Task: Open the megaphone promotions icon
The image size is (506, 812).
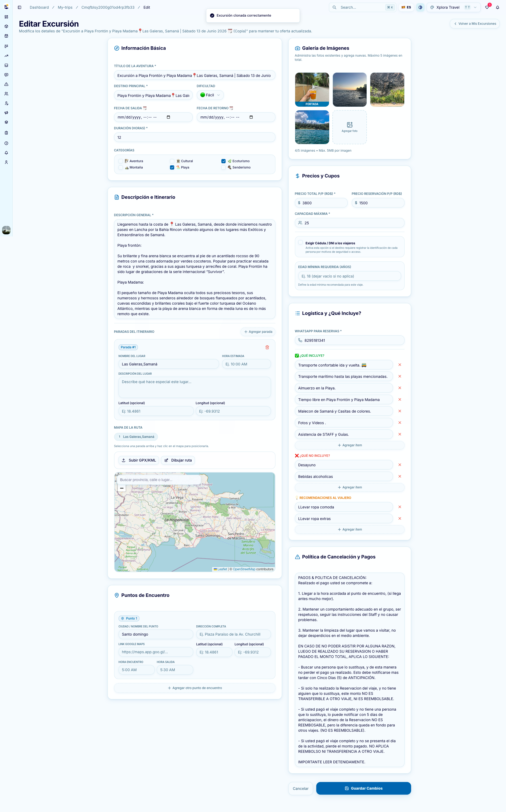Action: (x=6, y=113)
